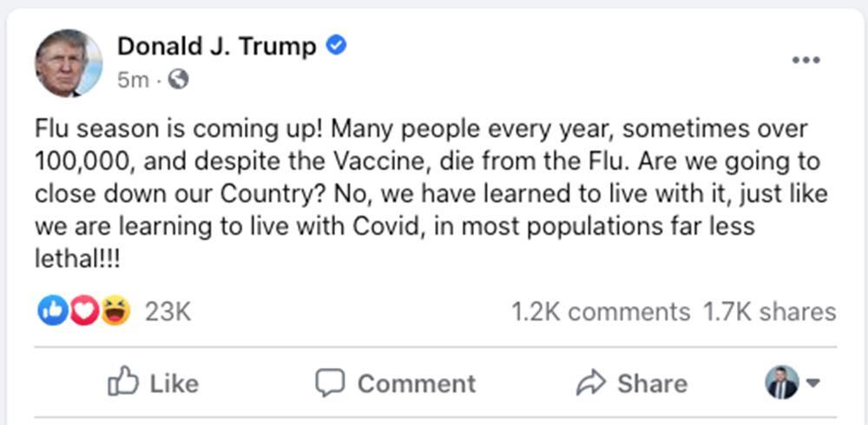
Task: Click the post text about flu season
Action: tap(422, 194)
